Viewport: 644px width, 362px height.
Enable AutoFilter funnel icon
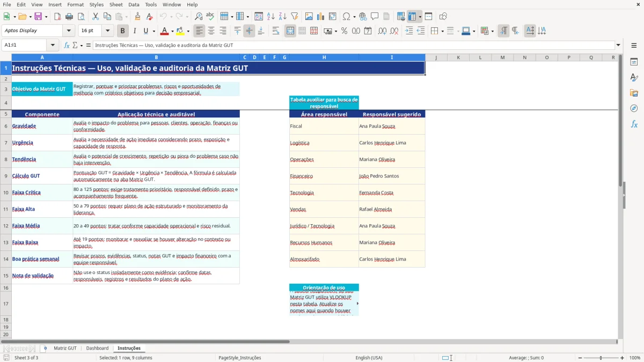(x=295, y=17)
